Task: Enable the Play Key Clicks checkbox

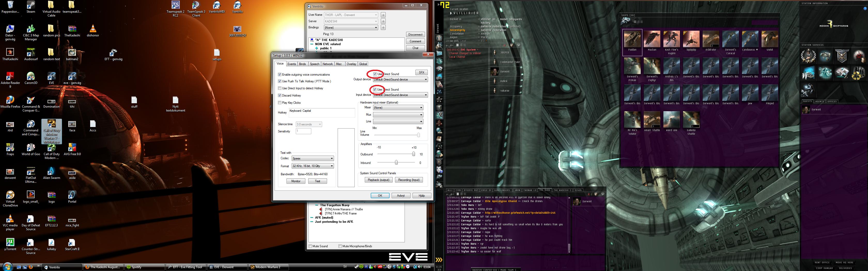Action: coord(280,103)
